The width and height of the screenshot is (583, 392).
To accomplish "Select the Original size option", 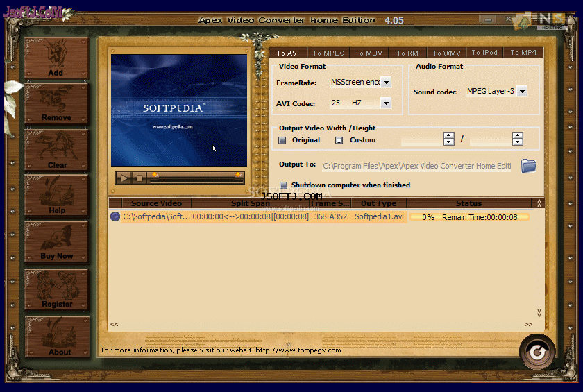I will (282, 140).
